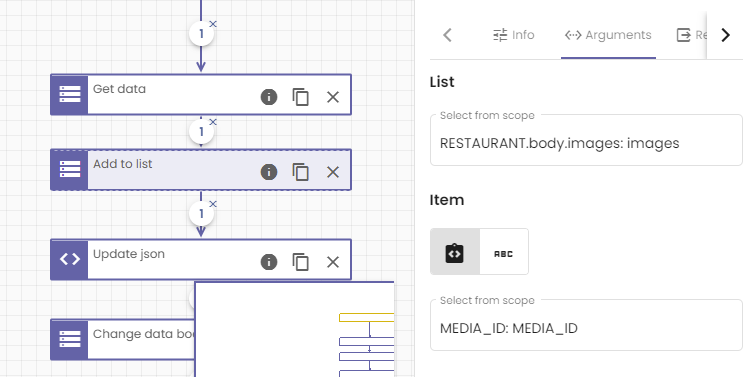The width and height of the screenshot is (753, 377).
Task: Click the Change data node list icon
Action: tap(70, 339)
